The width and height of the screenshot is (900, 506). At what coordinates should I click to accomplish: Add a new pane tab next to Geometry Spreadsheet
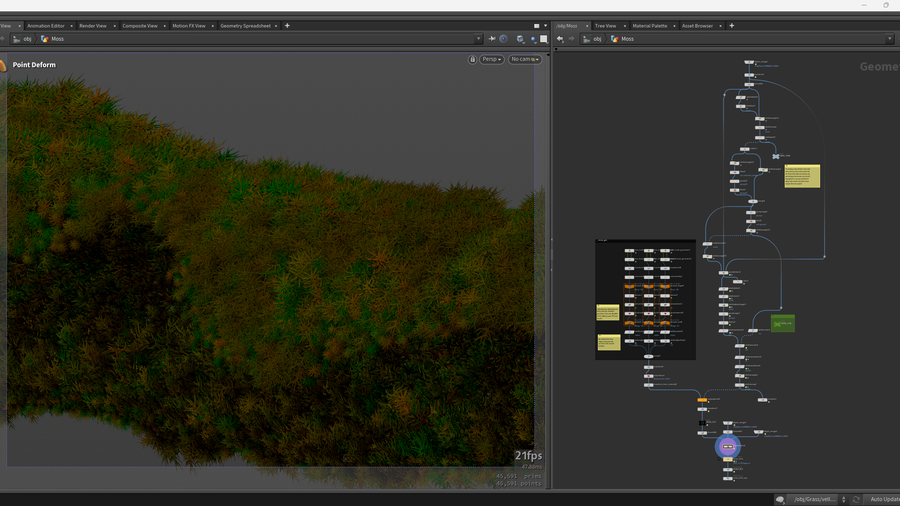(x=287, y=26)
